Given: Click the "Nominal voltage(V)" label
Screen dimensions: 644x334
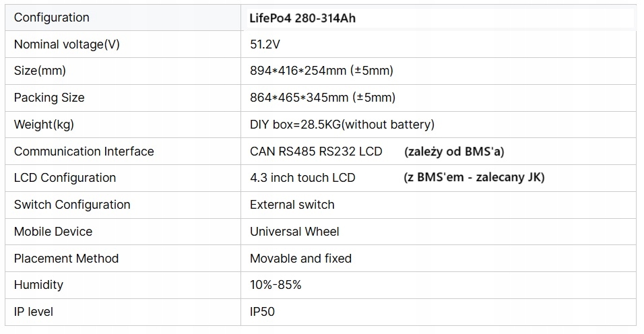Looking at the screenshot, I should click(67, 44).
